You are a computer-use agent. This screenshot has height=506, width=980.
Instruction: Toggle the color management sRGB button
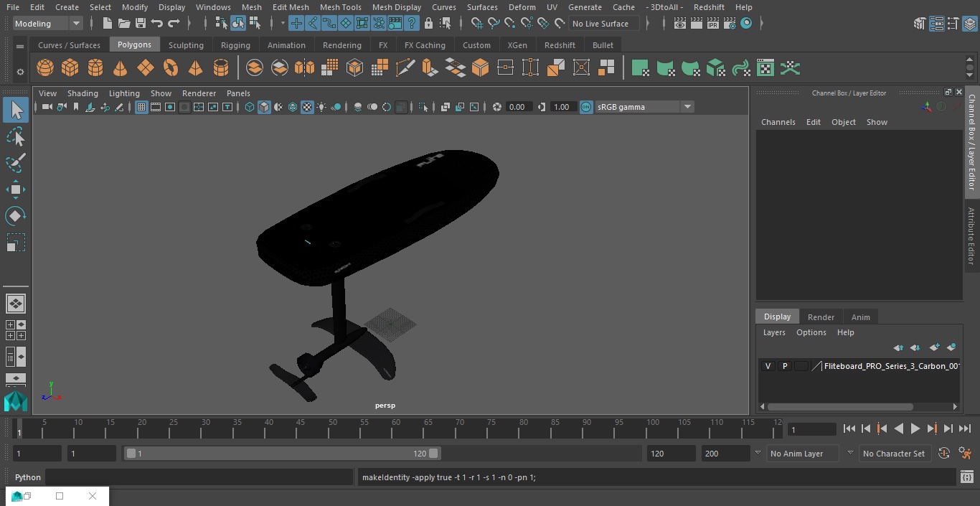tap(586, 107)
